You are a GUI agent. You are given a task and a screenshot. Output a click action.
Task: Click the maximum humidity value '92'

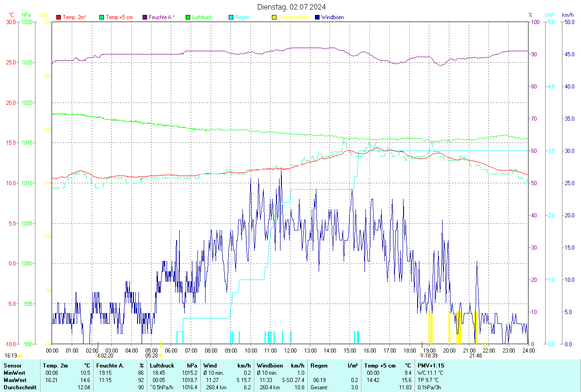coord(141,380)
